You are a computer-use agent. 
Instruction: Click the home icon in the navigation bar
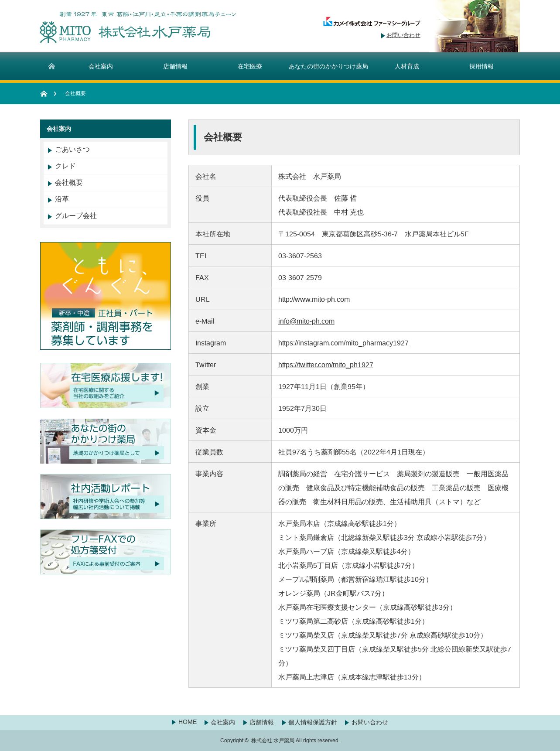click(x=51, y=66)
